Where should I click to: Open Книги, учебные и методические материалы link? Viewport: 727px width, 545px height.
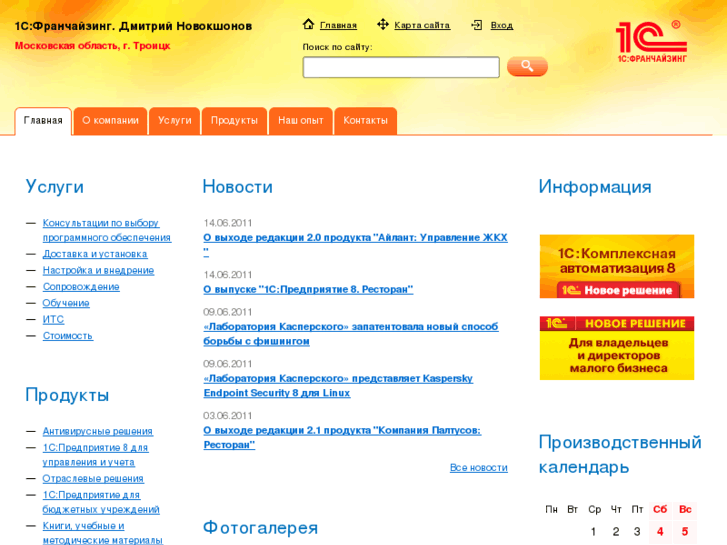[102, 533]
